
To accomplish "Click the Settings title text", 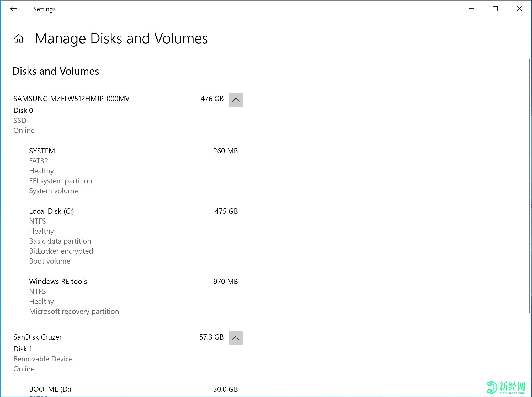I will (x=44, y=9).
